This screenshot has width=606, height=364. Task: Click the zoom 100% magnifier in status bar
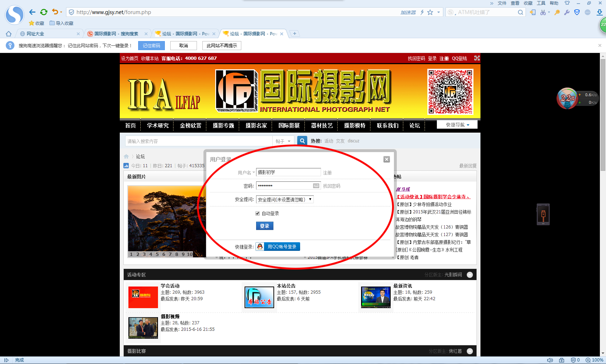coord(588,360)
